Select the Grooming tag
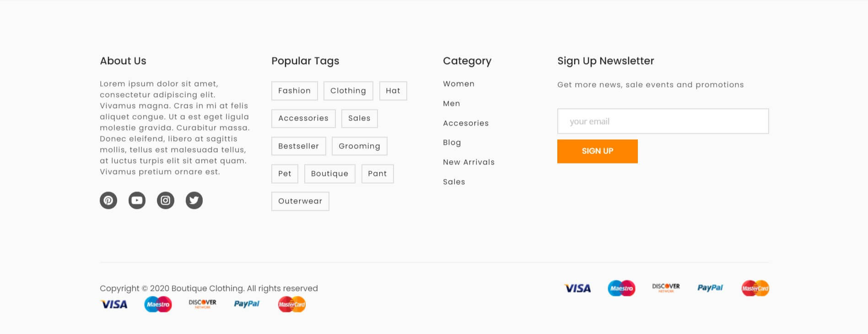The image size is (868, 334). click(359, 146)
